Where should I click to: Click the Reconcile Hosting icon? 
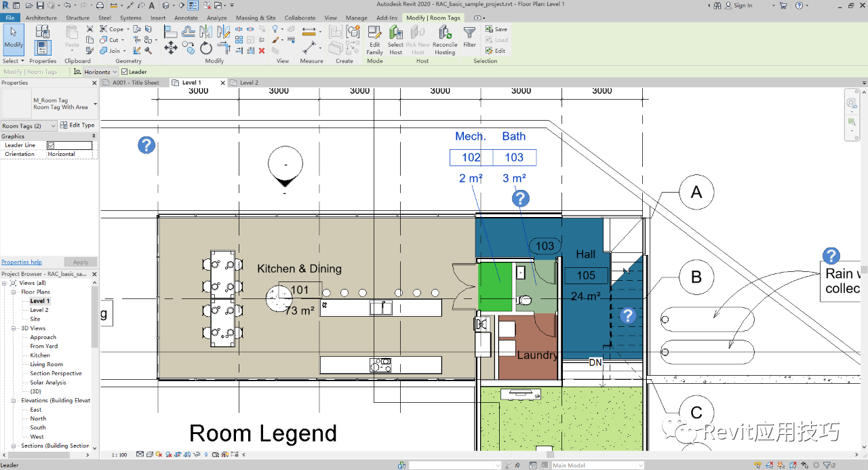(444, 39)
